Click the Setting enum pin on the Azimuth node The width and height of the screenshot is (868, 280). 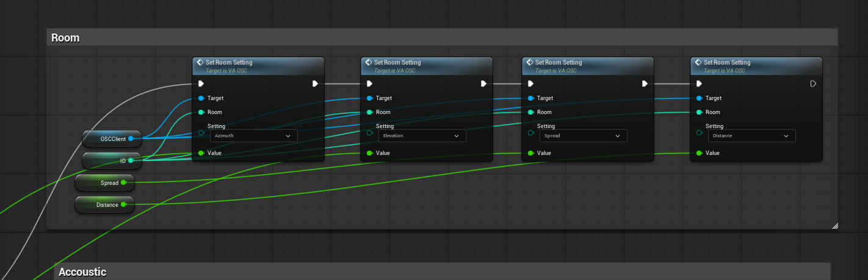click(201, 132)
